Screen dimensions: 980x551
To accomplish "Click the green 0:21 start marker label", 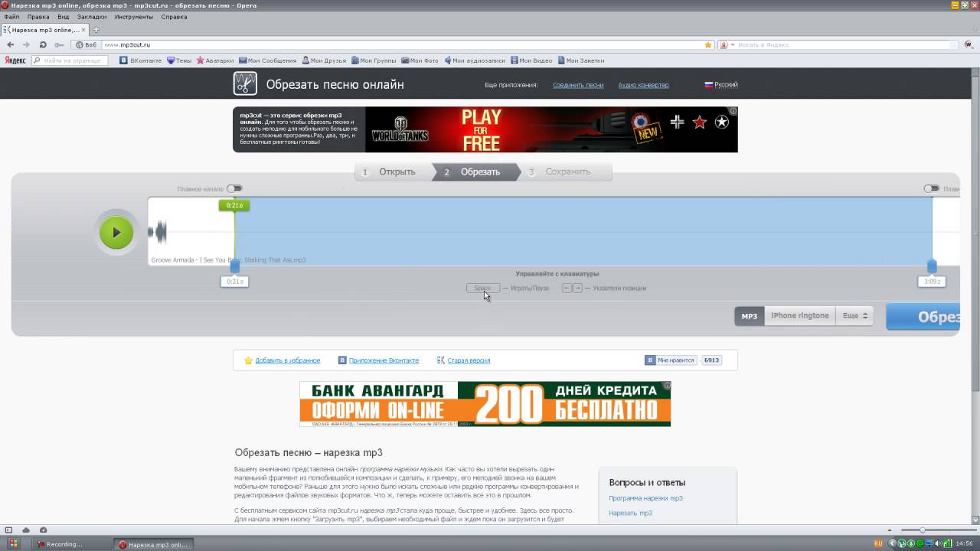I will [234, 205].
